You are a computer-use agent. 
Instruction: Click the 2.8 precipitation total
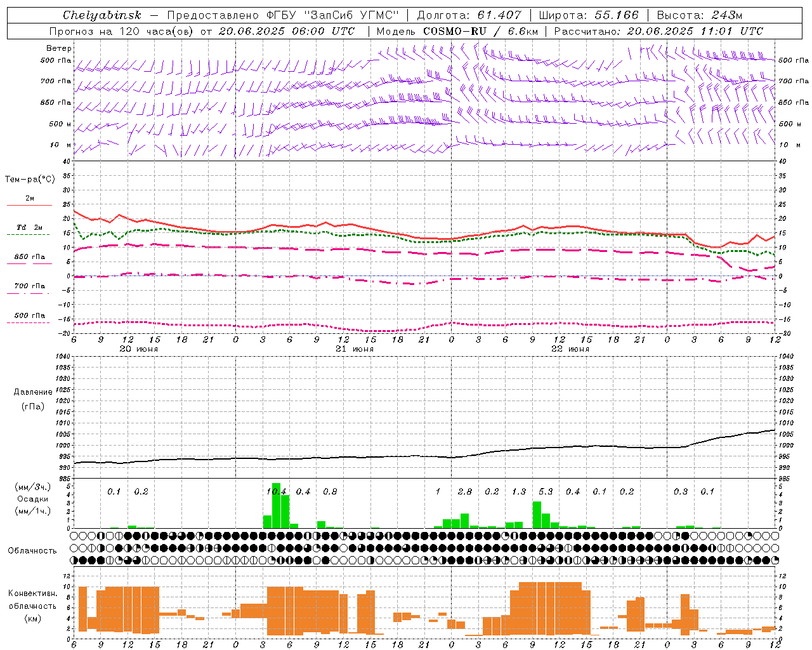(465, 491)
